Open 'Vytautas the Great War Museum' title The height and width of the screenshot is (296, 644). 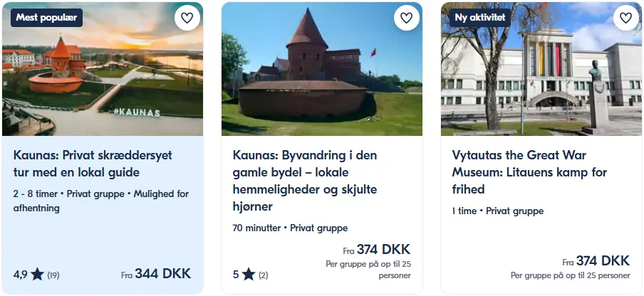[x=529, y=172]
